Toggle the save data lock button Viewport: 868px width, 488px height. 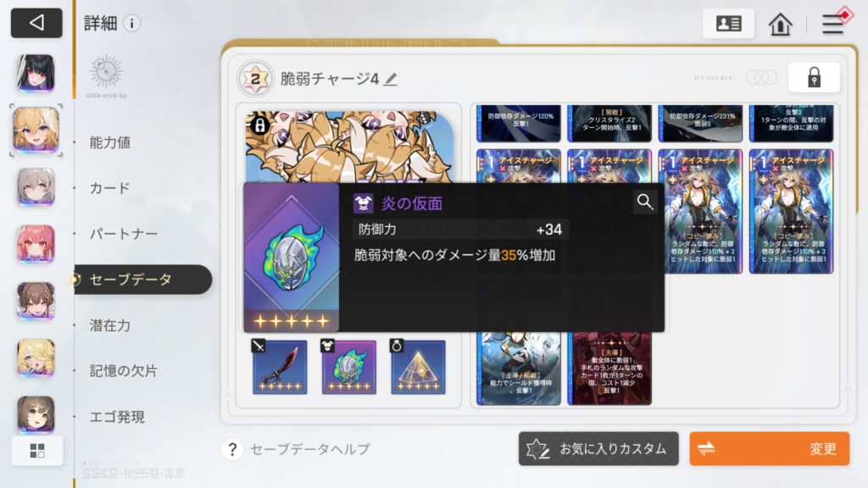pos(814,77)
